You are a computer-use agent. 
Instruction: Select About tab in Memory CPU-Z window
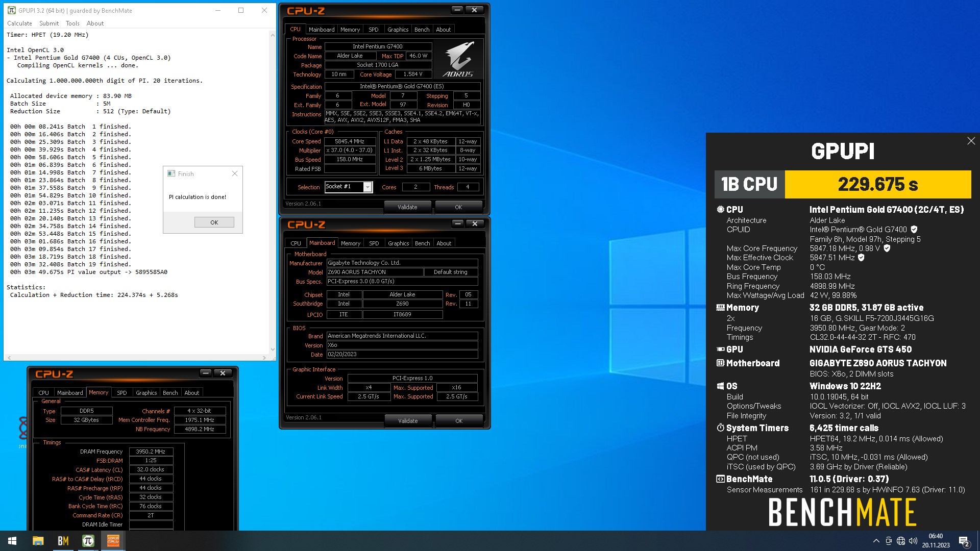pyautogui.click(x=192, y=393)
